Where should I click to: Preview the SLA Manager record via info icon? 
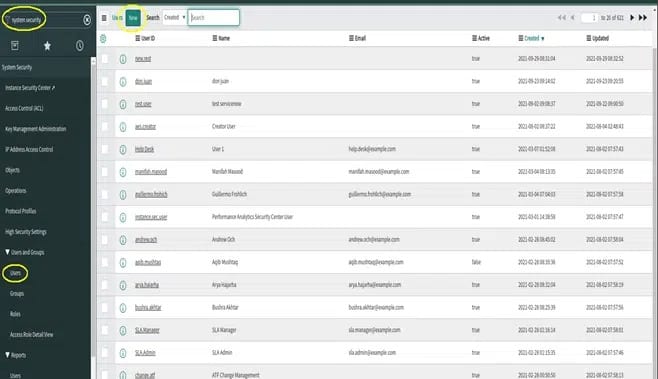(123, 331)
